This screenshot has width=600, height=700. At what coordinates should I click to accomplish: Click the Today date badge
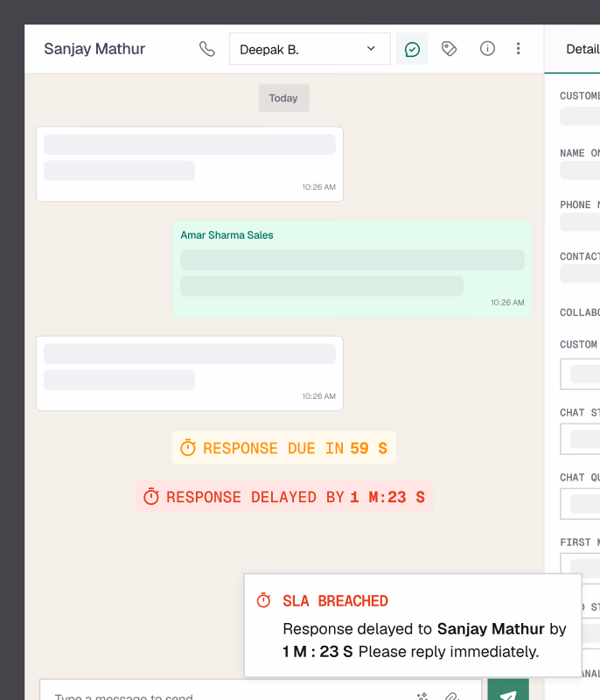[283, 98]
